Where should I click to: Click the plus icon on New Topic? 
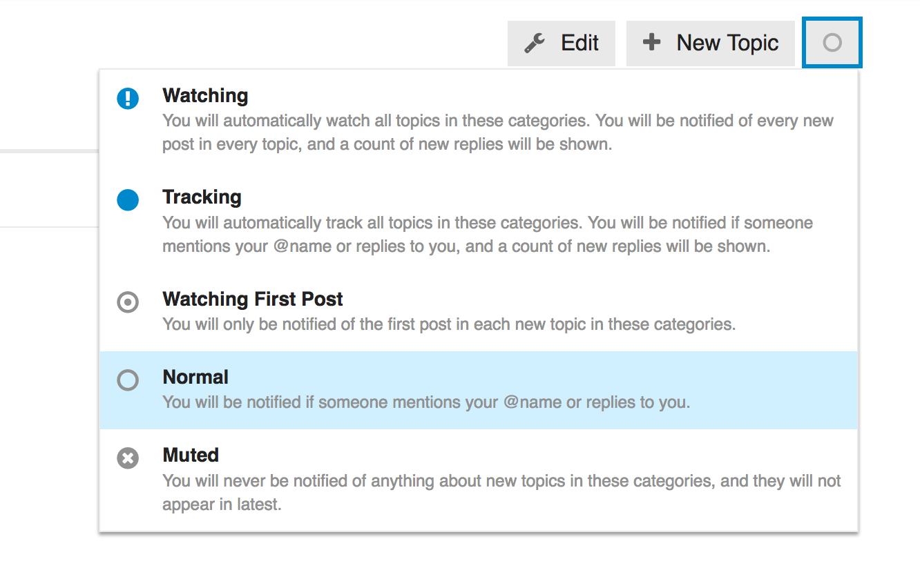[x=651, y=43]
